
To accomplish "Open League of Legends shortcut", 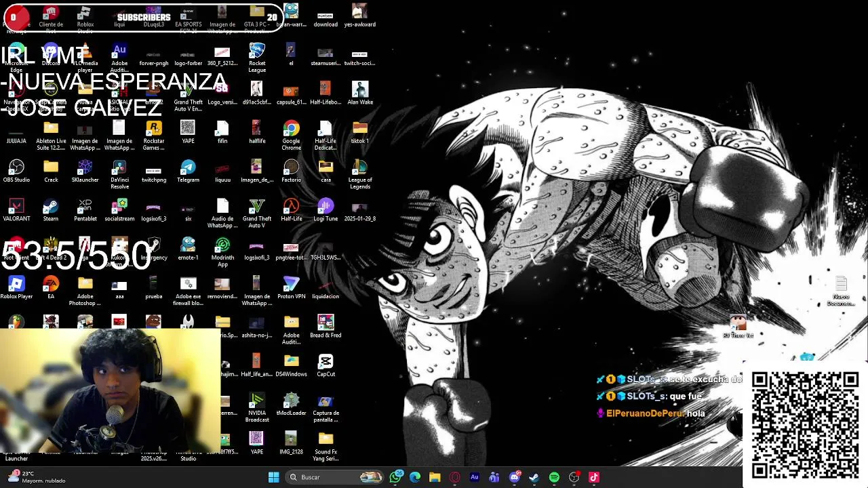I will 360,174.
